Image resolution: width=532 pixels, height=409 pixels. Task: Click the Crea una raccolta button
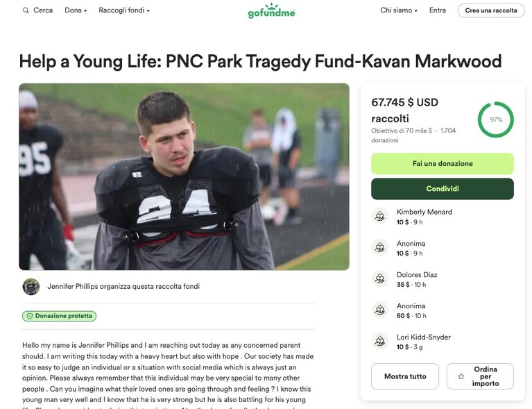point(491,10)
